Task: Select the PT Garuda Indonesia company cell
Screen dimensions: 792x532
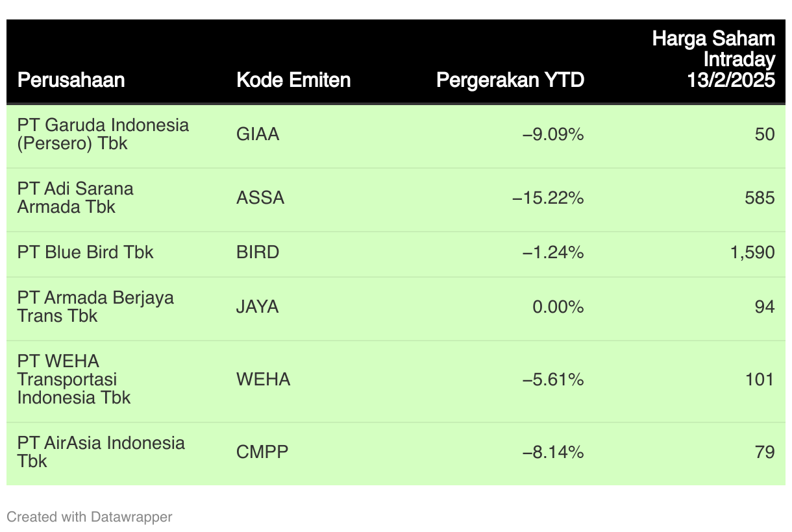Action: [x=103, y=134]
